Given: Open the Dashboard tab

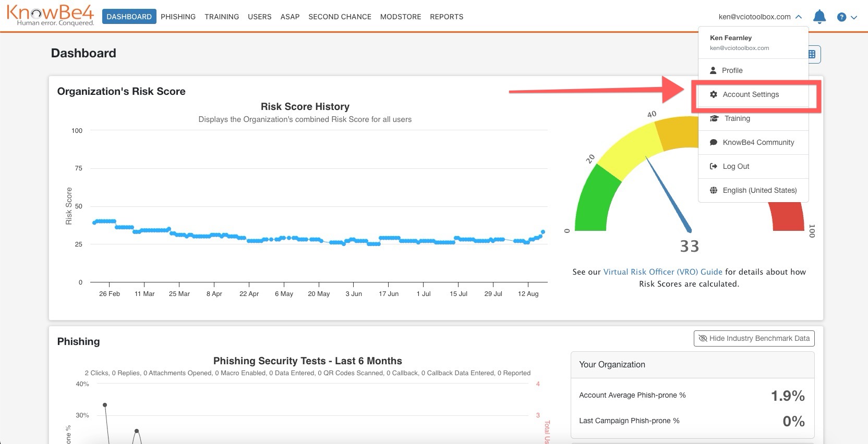Looking at the screenshot, I should 129,17.
